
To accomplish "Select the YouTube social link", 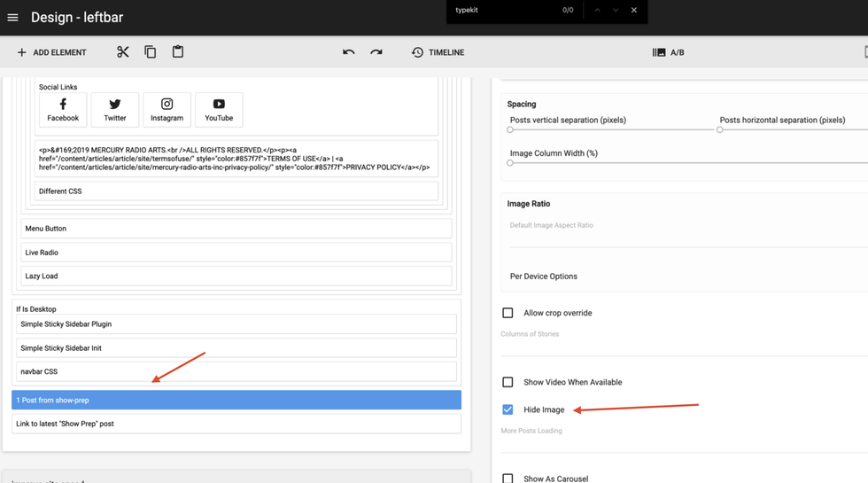I will tap(219, 110).
